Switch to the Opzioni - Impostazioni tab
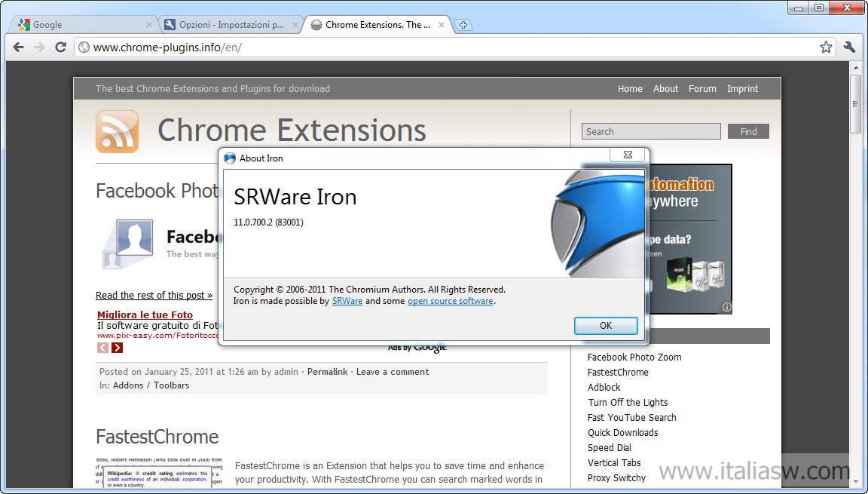Image resolution: width=868 pixels, height=494 pixels. tap(231, 25)
